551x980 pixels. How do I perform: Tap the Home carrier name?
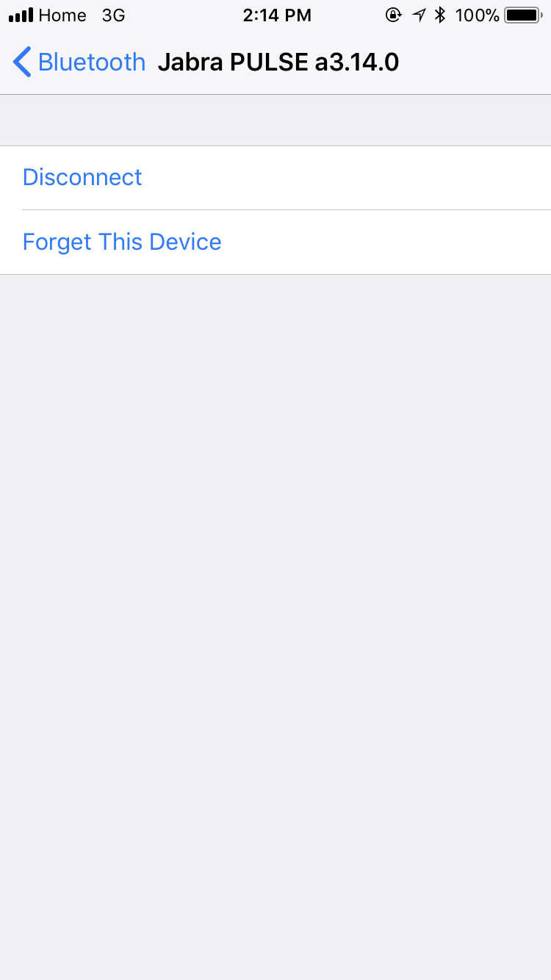click(62, 15)
